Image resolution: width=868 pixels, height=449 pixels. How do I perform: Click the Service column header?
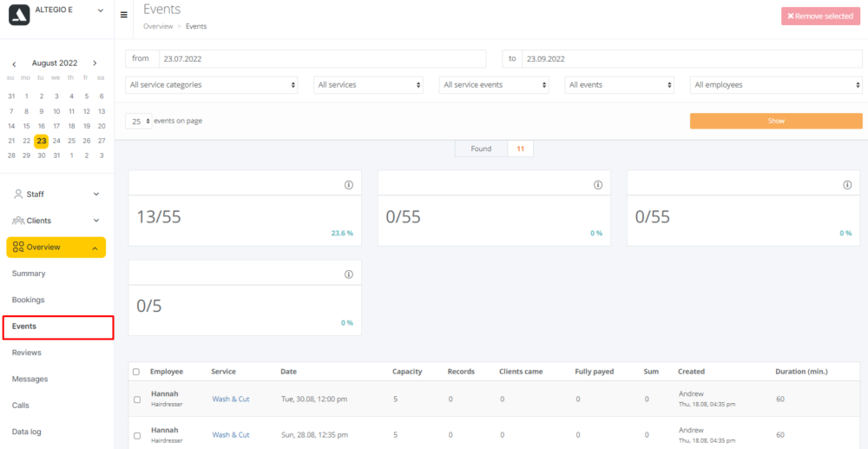coord(224,372)
